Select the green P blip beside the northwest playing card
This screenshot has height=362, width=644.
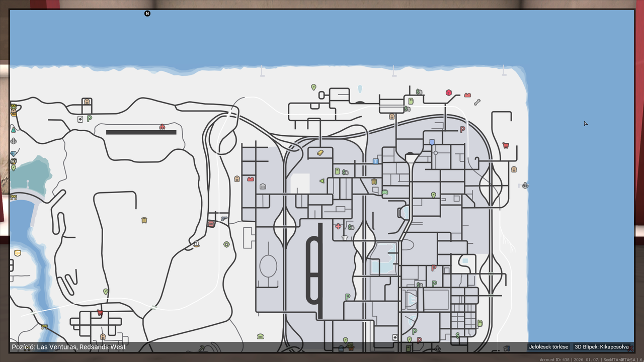click(x=90, y=119)
